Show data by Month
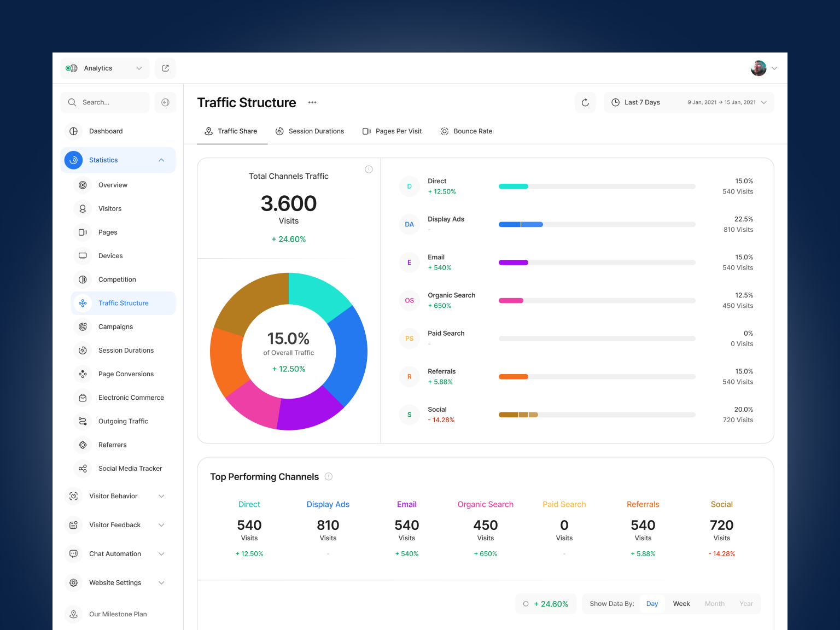 714,604
